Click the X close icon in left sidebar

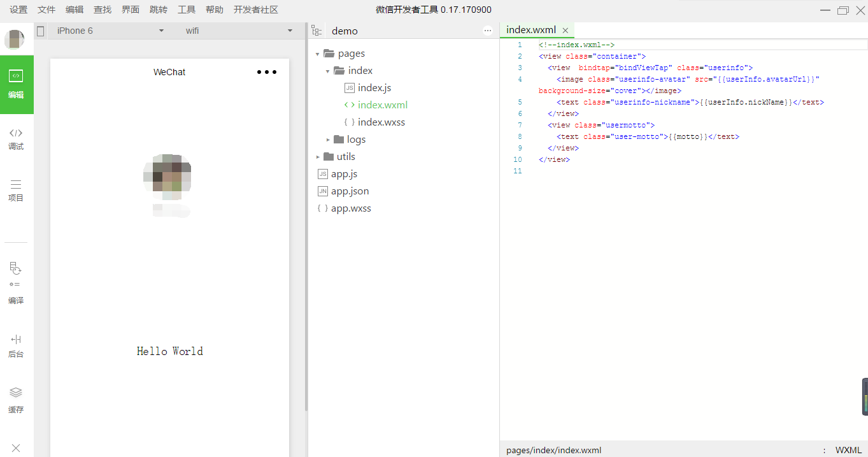[16, 448]
